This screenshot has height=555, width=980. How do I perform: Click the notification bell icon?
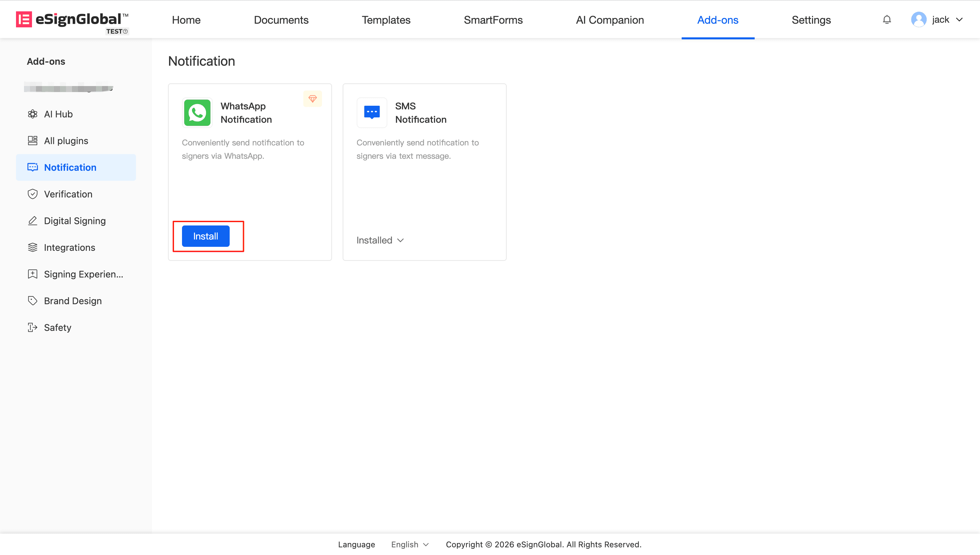886,20
